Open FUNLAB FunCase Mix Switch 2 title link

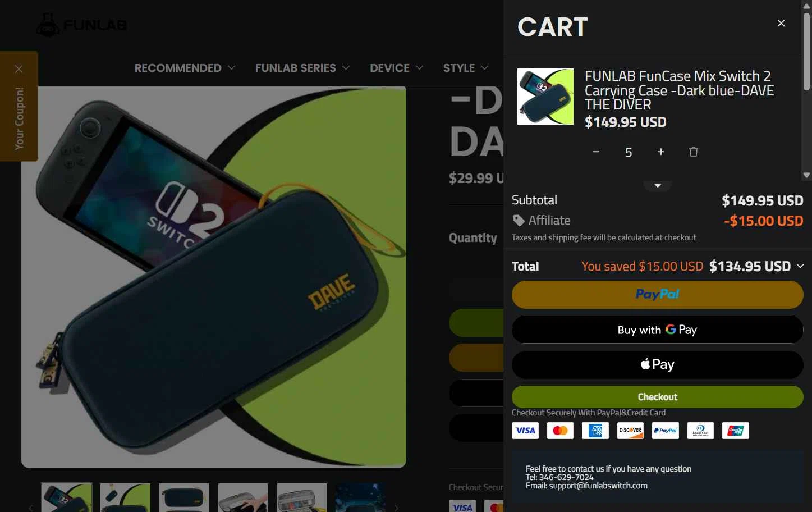coord(679,90)
